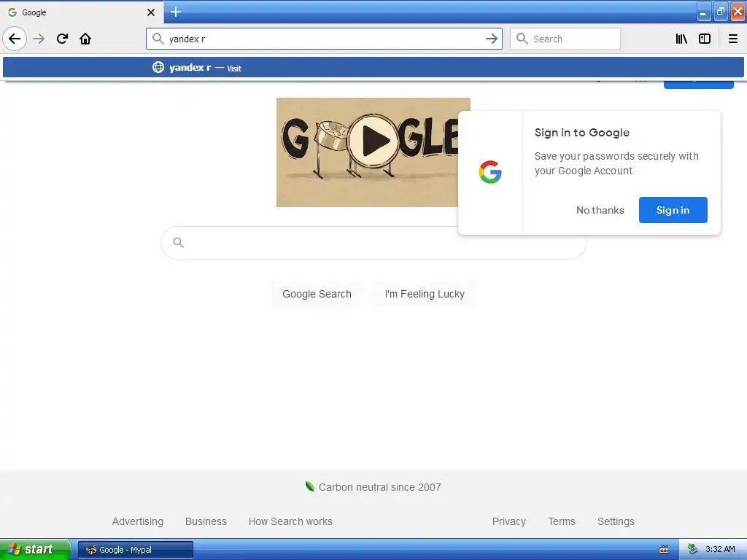Open the Business footer link
Viewport: 747px width, 560px height.
point(206,521)
